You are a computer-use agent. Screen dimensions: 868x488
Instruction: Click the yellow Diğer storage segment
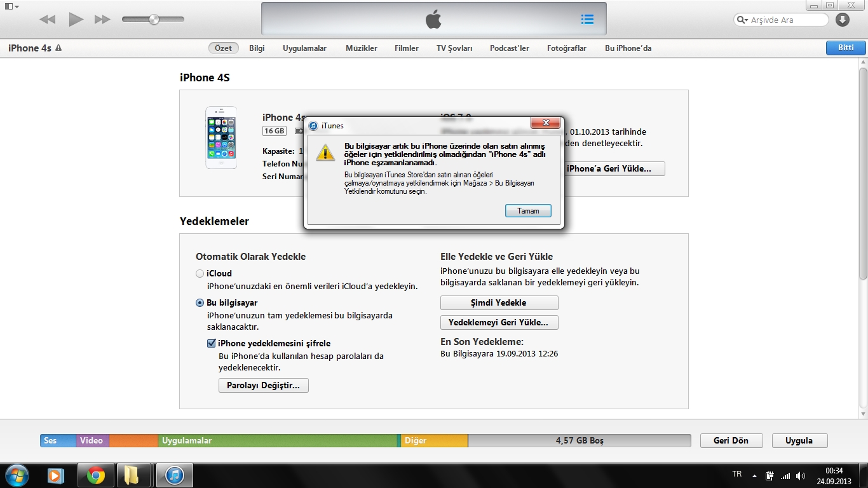435,440
